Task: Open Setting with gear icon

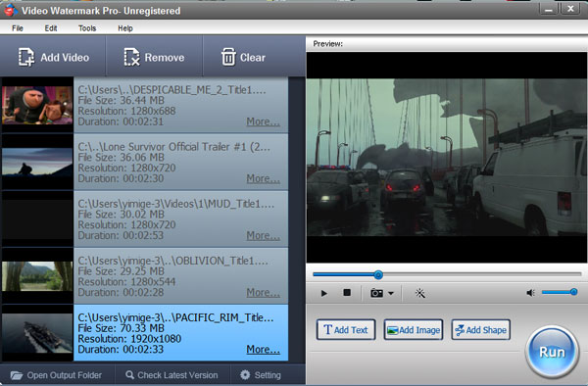Action: coord(261,375)
